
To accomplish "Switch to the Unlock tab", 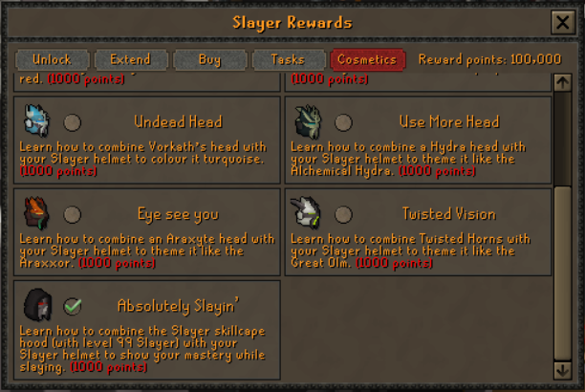I will [53, 59].
